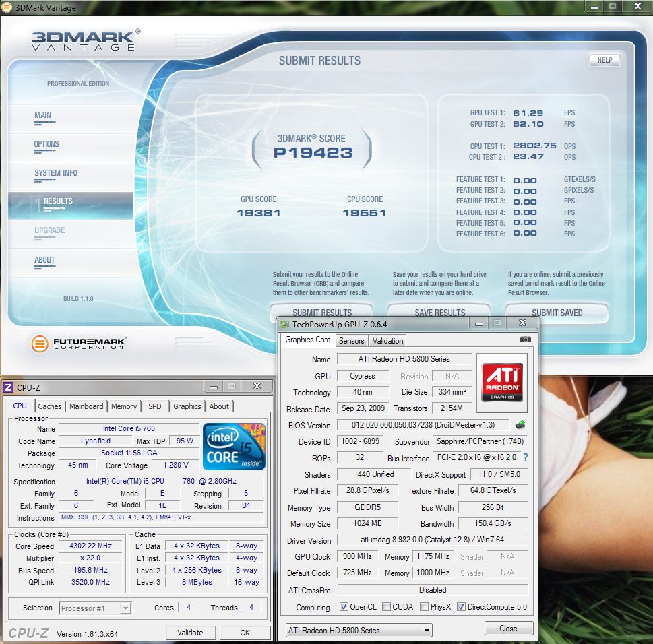Click the Level 3 cache value 8 MBytes
This screenshot has height=644, width=653.
[197, 582]
